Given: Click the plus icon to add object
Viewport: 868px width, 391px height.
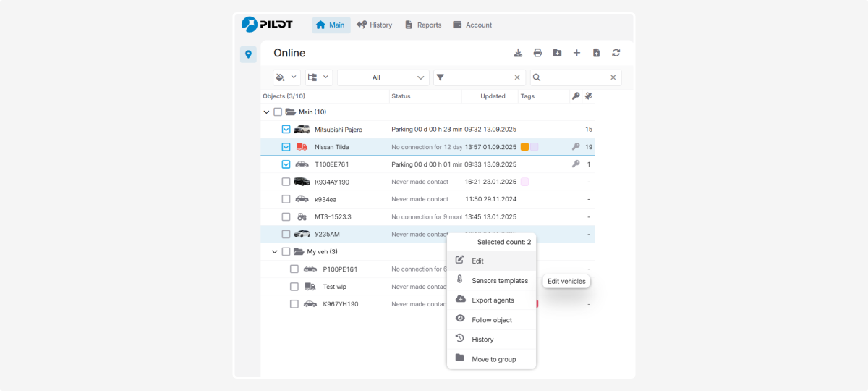Looking at the screenshot, I should (x=576, y=53).
